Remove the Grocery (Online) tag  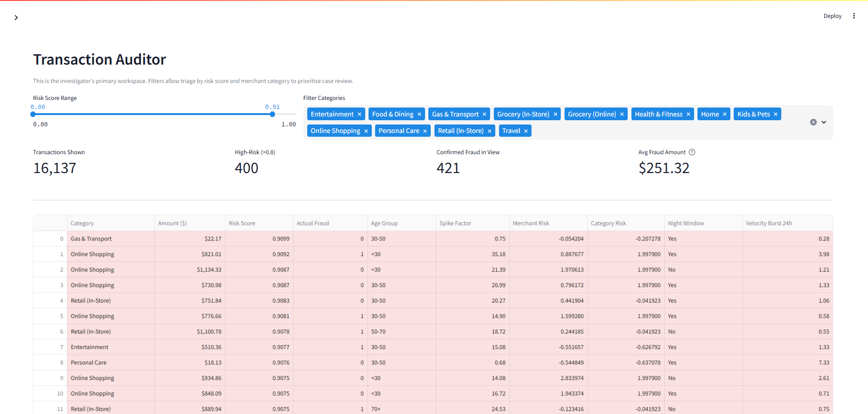[622, 114]
